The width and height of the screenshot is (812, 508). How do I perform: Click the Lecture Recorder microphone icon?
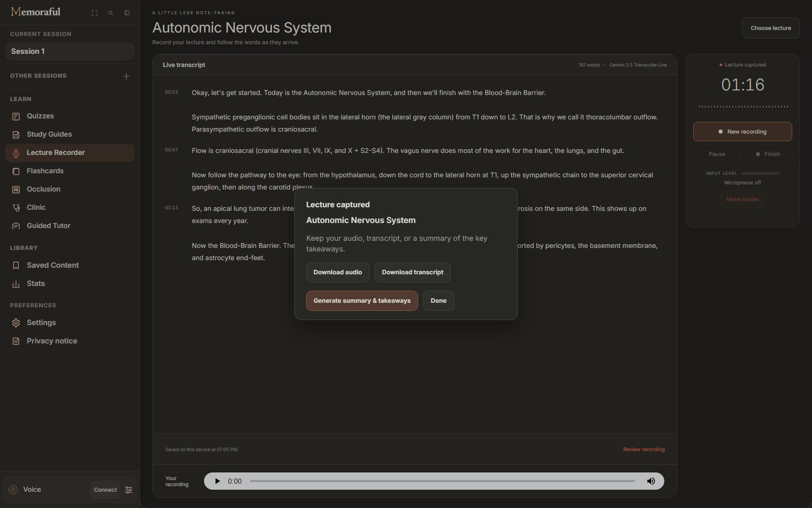(x=16, y=153)
